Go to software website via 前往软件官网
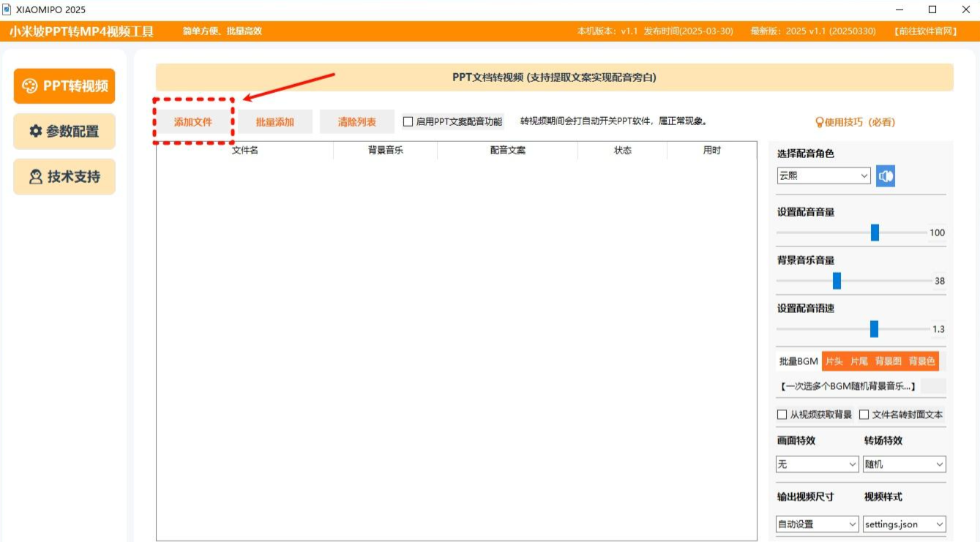 coord(925,31)
